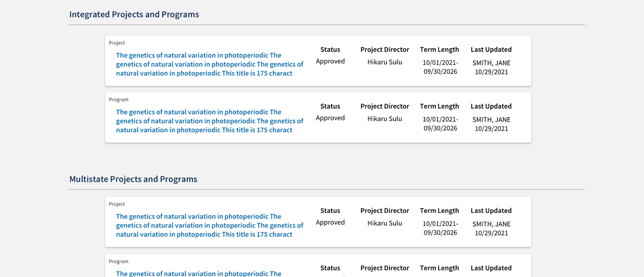
Task: Click Approved status in Integrated Program card
Action: tap(330, 118)
